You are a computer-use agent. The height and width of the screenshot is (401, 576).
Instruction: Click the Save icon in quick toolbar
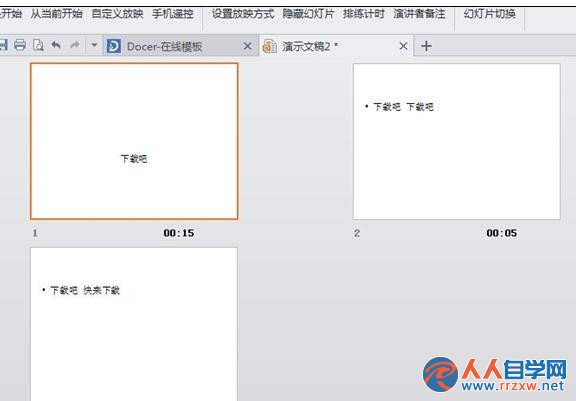tap(3, 45)
